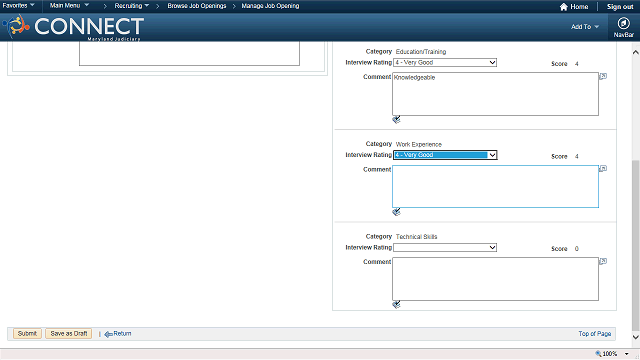Go to Browse Job Openings breadcrumb
This screenshot has width=640, height=360.
pyautogui.click(x=197, y=6)
